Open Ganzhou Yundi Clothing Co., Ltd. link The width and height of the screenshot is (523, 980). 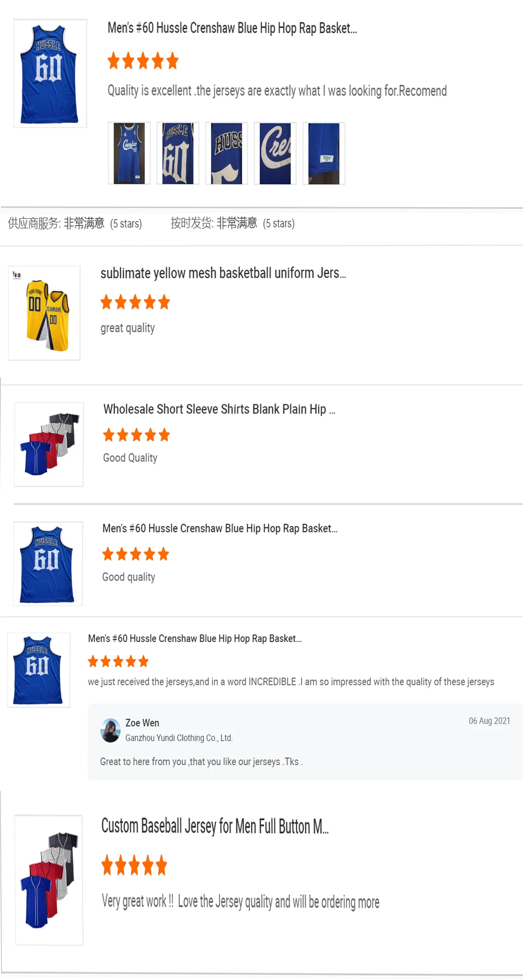(179, 738)
